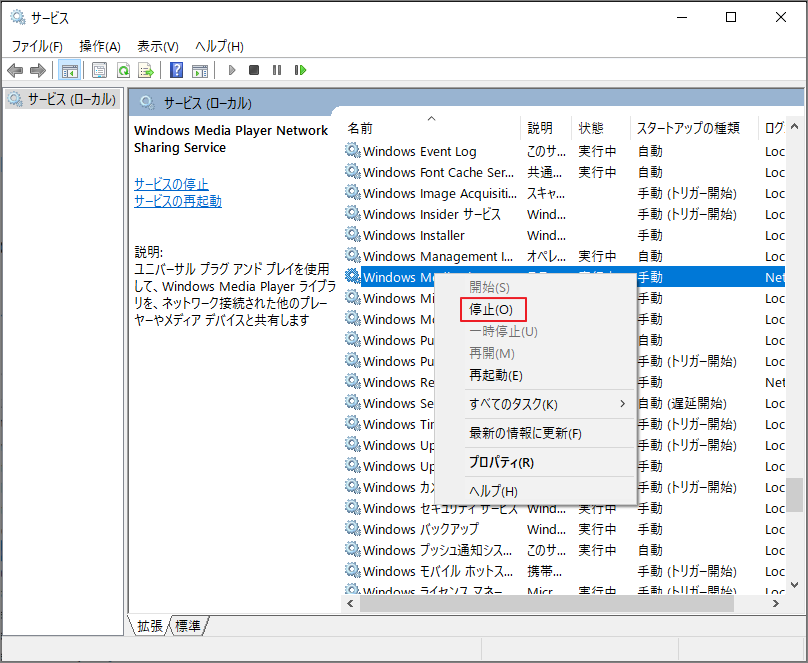Select the Windows プッシュ通知シス... row
The height and width of the screenshot is (663, 808).
[564, 550]
